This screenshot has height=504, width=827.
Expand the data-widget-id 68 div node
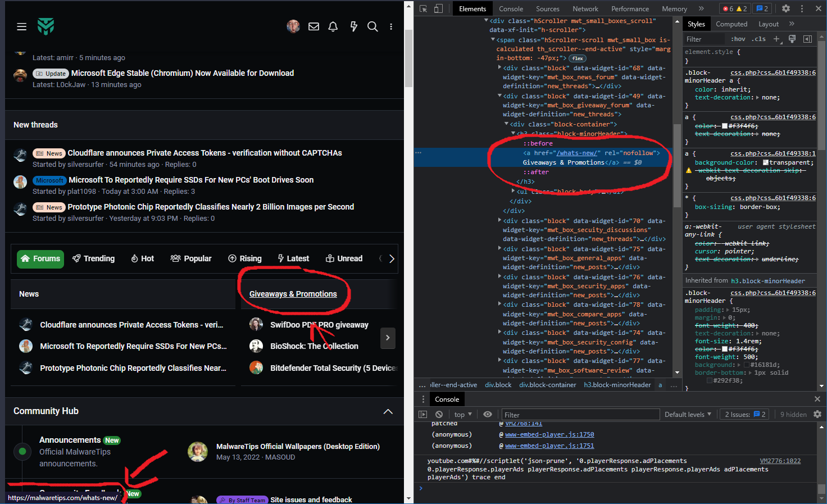499,67
